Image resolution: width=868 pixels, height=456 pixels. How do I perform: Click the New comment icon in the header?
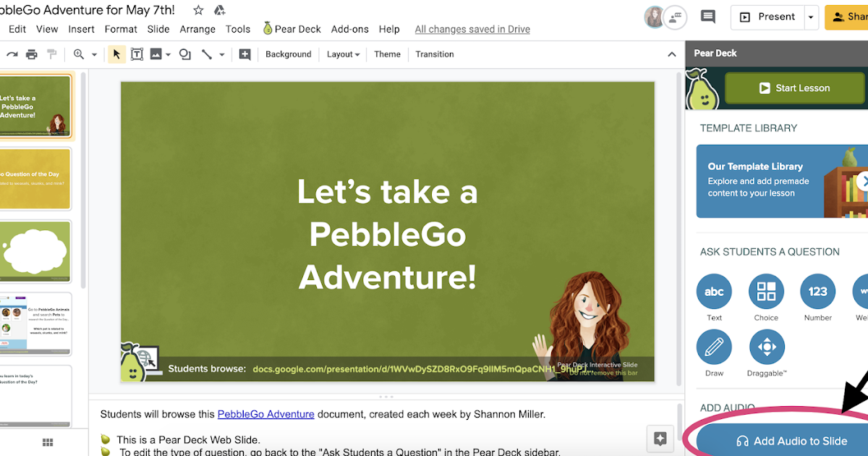[707, 16]
